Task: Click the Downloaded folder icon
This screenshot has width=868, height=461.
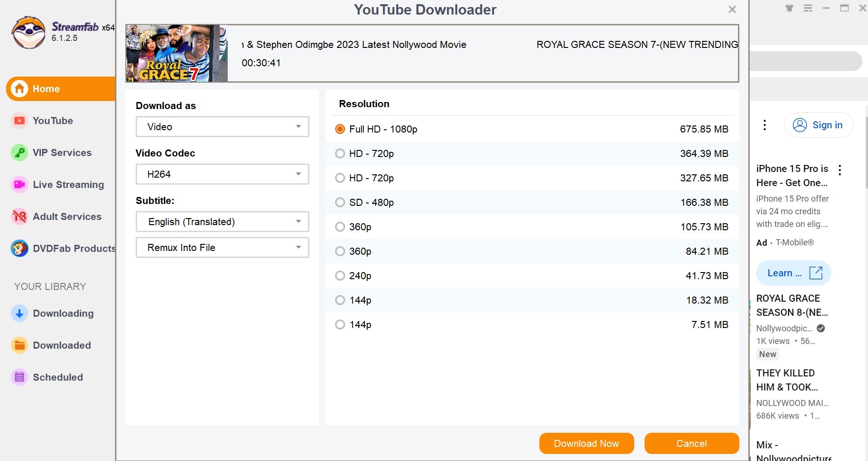Action: click(x=19, y=345)
